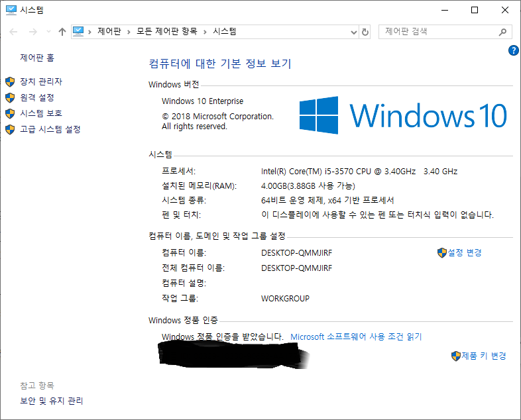The height and width of the screenshot is (420, 521).
Task: Expand chevron after 제어판 breadcrumb
Action: point(129,32)
